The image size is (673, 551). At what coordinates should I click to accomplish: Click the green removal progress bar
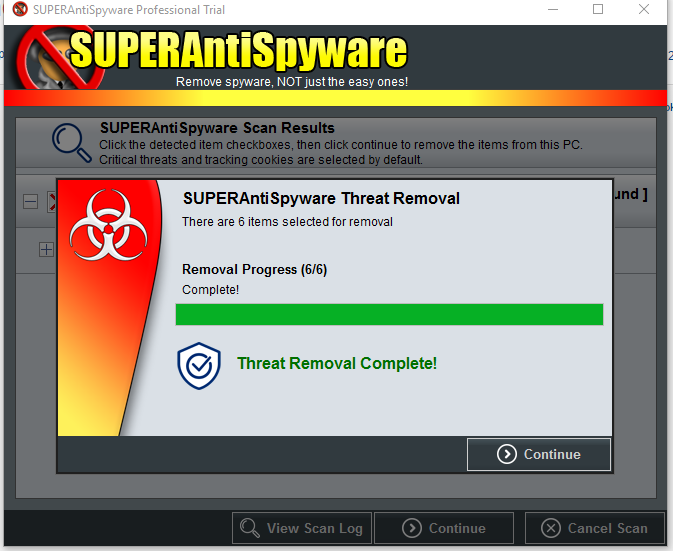pos(389,315)
